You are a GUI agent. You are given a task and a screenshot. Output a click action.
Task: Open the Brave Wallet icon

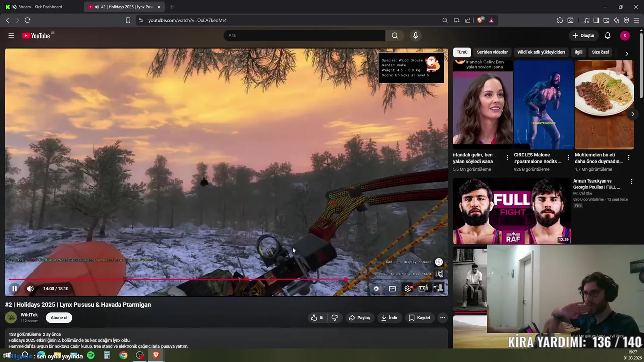click(x=606, y=20)
